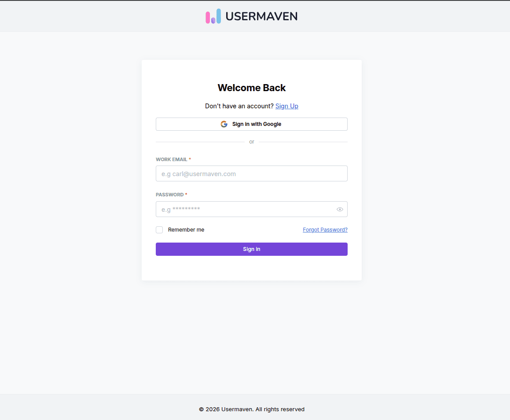Click the WORK EMAIL field label
The height and width of the screenshot is (420, 510).
pos(172,159)
